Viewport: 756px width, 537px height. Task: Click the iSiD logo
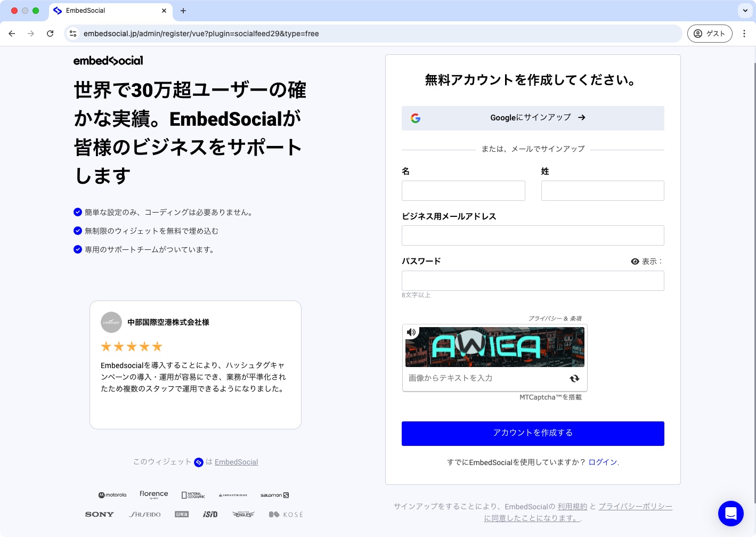(210, 515)
